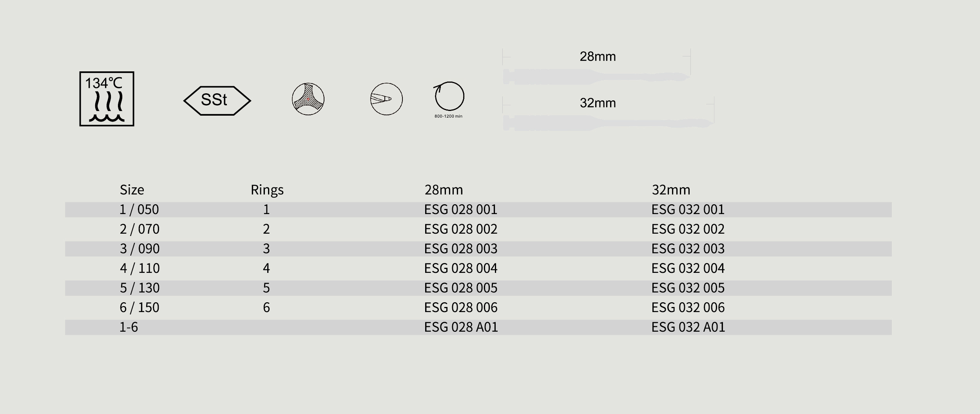
Task: Select product code ESG 032 003
Action: pos(688,249)
